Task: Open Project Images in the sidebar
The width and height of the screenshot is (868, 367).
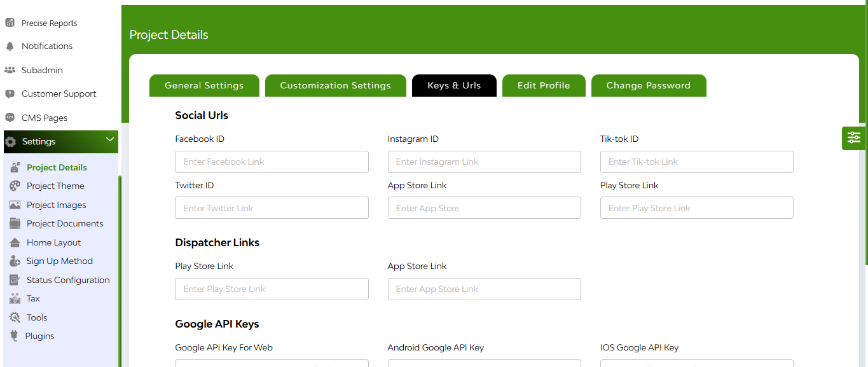Action: pos(56,205)
